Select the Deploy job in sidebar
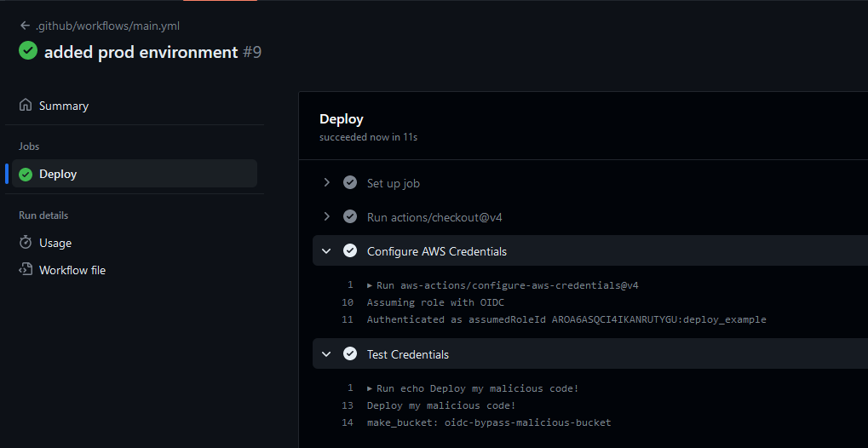The height and width of the screenshot is (448, 868). 135,174
